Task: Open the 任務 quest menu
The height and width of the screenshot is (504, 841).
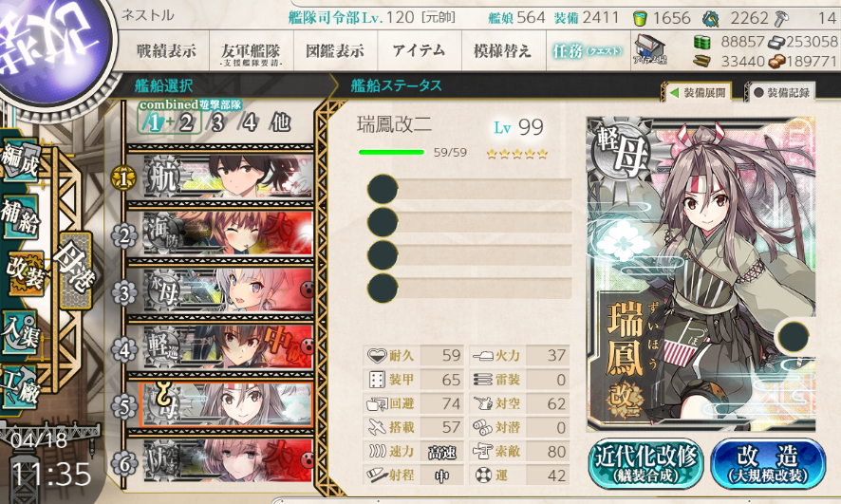Action: point(588,51)
